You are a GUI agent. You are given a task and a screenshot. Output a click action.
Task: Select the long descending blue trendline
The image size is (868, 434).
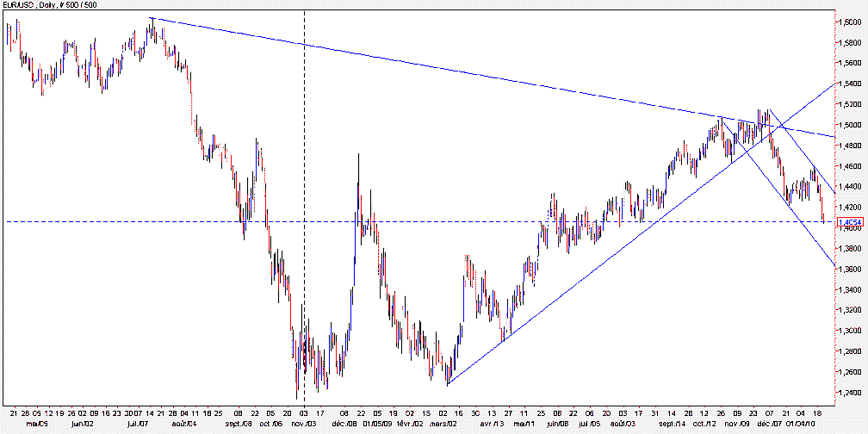pyautogui.click(x=493, y=77)
